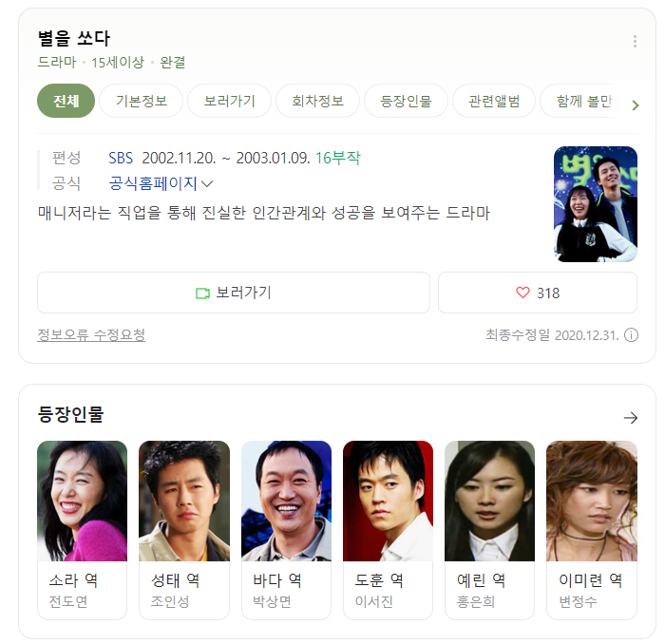Open the three-dot more options menu
665x644 pixels.
click(635, 41)
